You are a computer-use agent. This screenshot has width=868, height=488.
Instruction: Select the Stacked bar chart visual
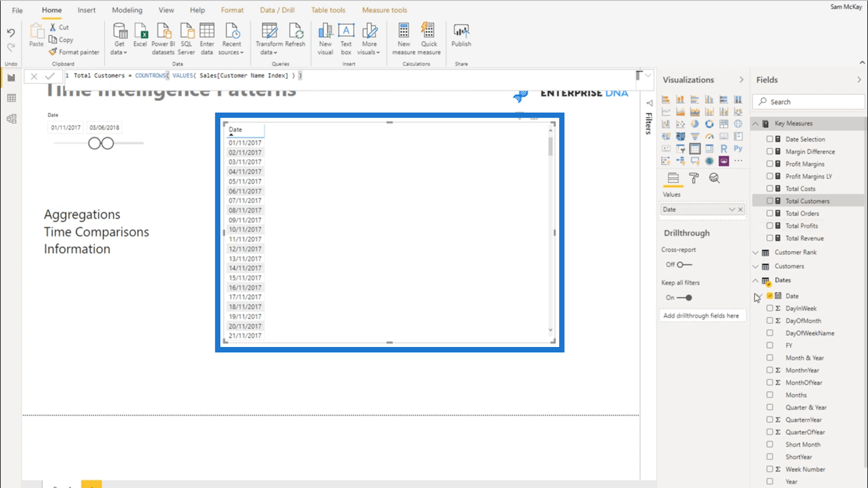pos(666,99)
